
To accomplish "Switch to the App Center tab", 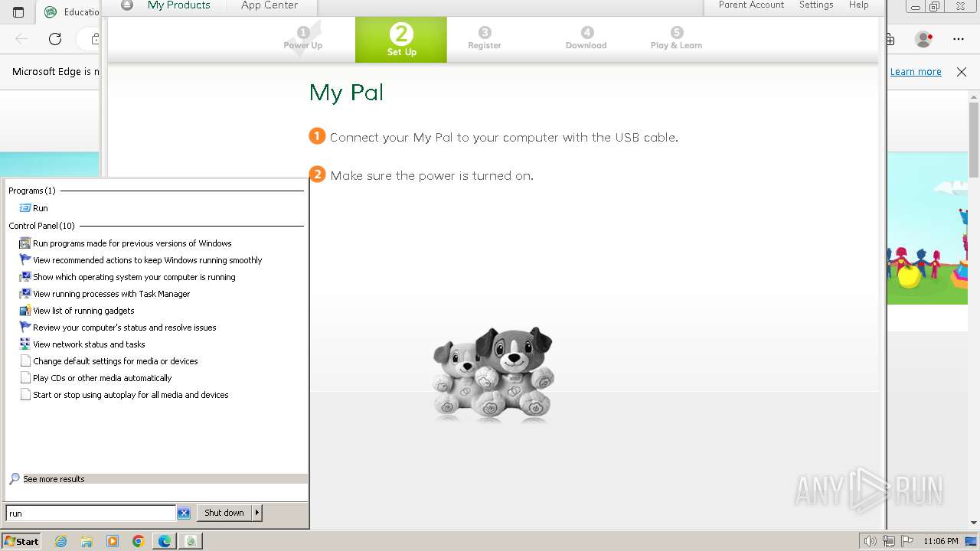I will pyautogui.click(x=269, y=5).
